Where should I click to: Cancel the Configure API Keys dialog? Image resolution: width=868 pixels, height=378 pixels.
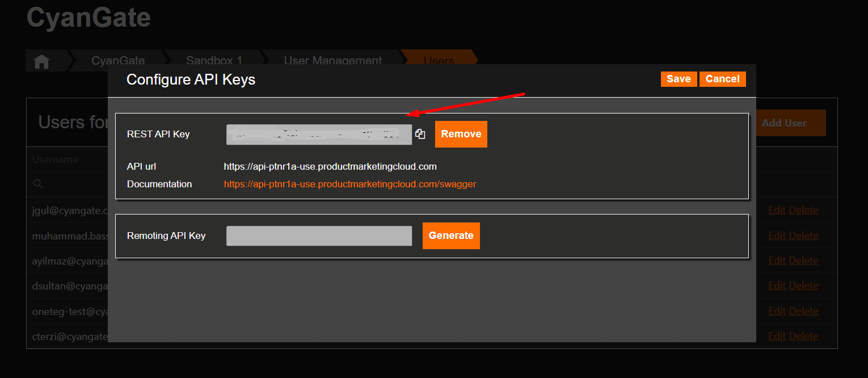(722, 79)
